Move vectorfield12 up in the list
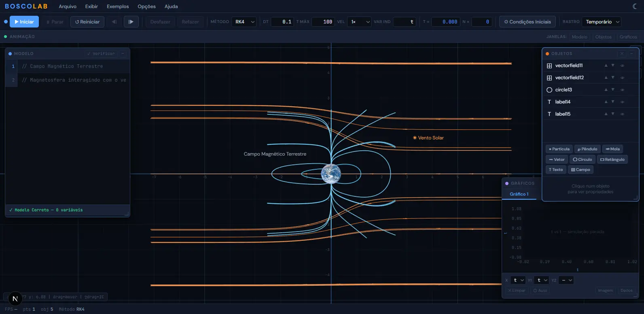The height and width of the screenshot is (314, 644). (x=606, y=78)
